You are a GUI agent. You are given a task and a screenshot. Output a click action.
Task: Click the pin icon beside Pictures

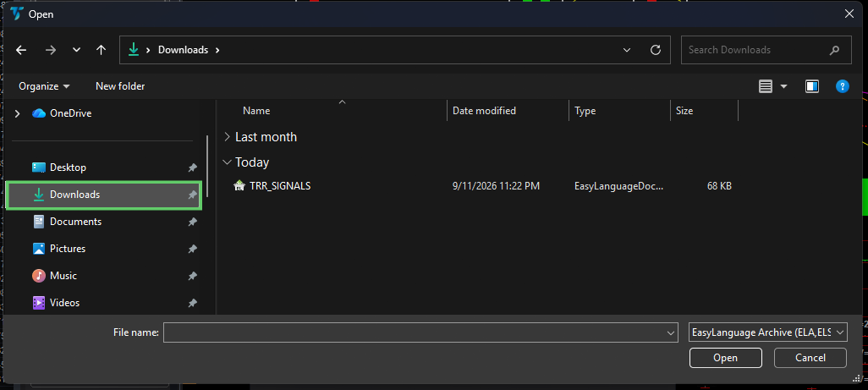pyautogui.click(x=192, y=249)
